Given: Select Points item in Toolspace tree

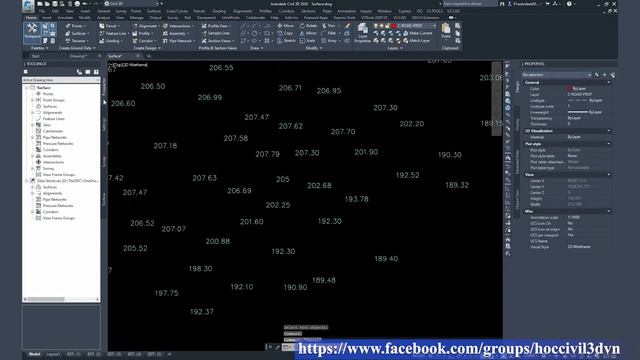Looking at the screenshot, I should pos(48,94).
